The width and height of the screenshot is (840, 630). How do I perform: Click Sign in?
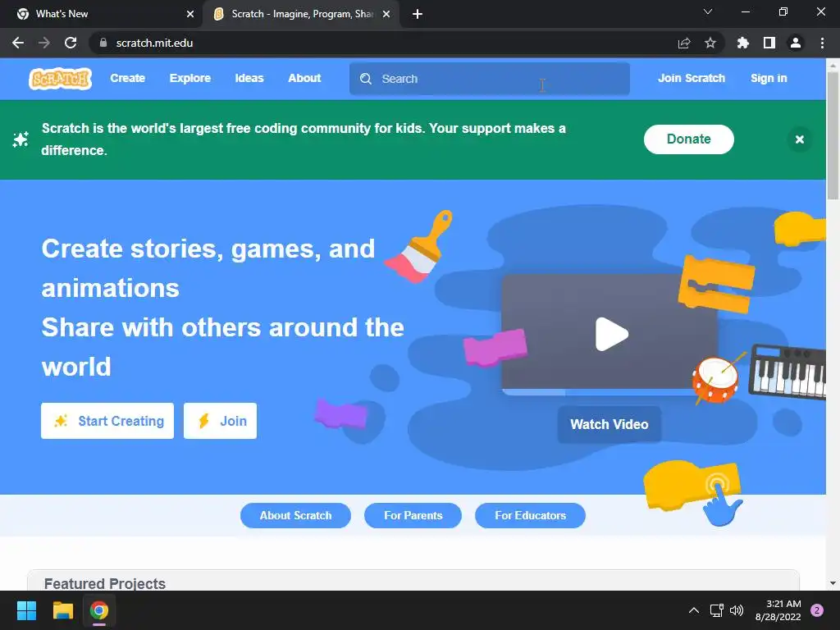tap(769, 78)
